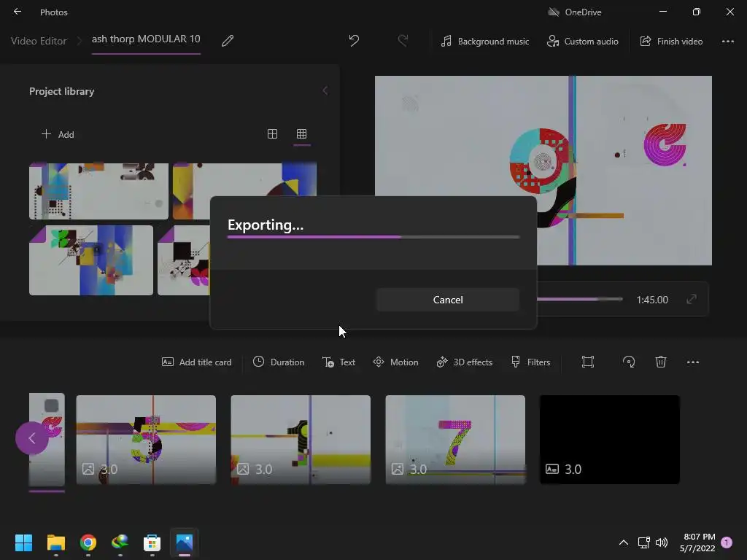This screenshot has height=560, width=747.
Task: Click the remove black bars icon
Action: pos(588,362)
